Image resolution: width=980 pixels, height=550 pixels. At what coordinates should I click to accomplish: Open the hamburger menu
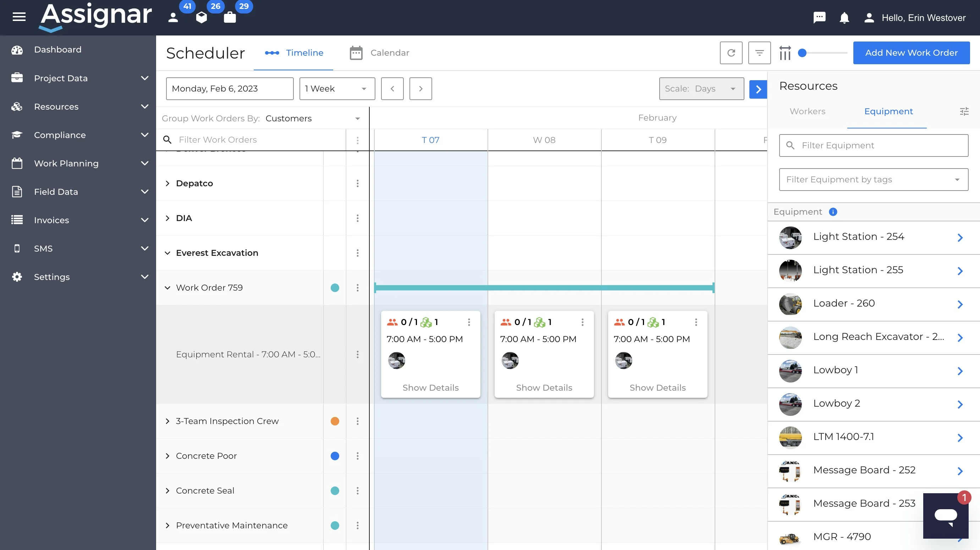click(x=19, y=17)
